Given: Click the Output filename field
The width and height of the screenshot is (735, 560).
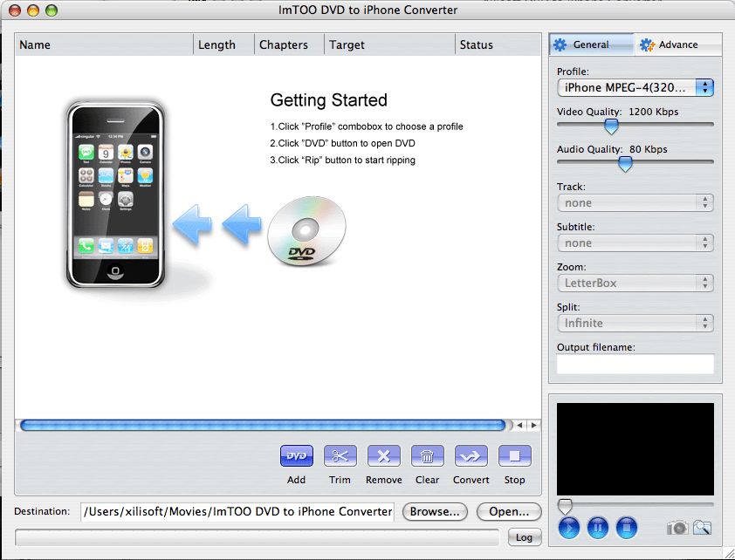Looking at the screenshot, I should 635,364.
